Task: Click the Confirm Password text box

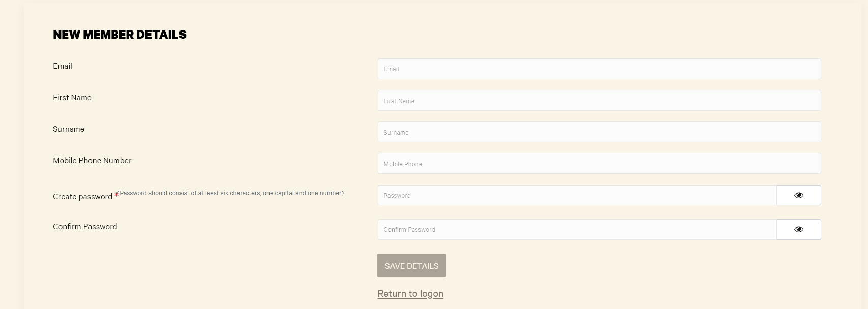Action: (x=577, y=229)
